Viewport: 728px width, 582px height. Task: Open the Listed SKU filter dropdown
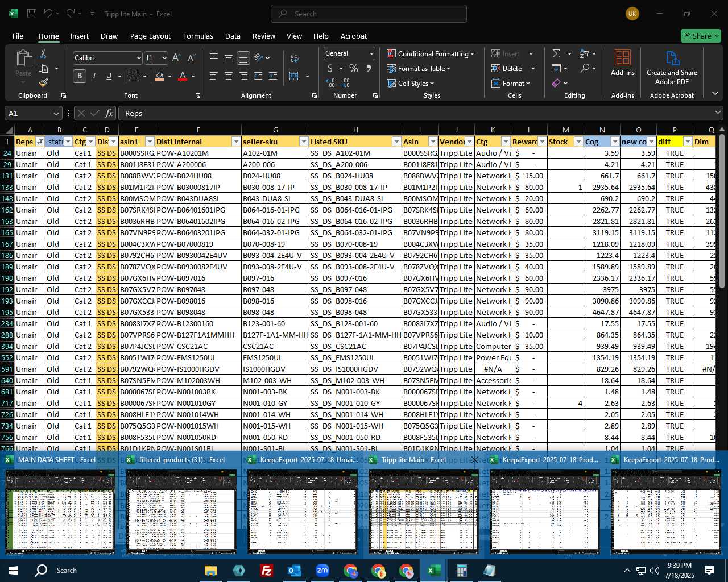pyautogui.click(x=396, y=142)
